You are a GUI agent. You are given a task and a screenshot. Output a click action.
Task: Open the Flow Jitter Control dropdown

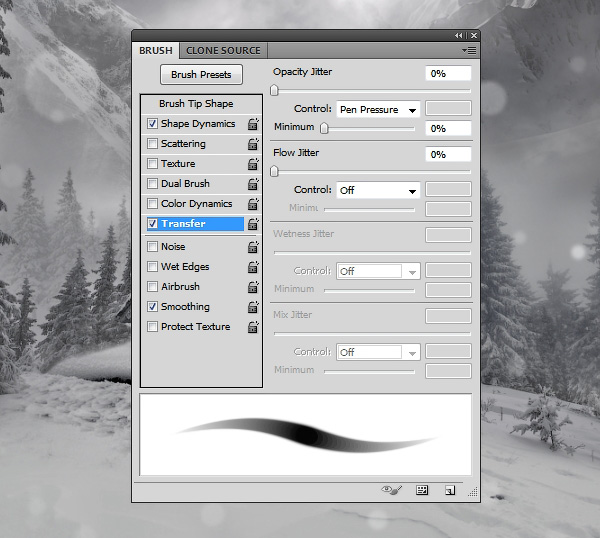(x=378, y=190)
